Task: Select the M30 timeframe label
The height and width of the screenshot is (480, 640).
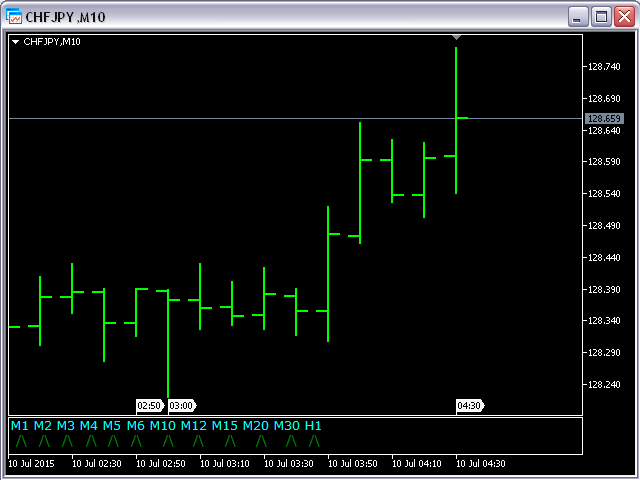Action: pyautogui.click(x=287, y=426)
